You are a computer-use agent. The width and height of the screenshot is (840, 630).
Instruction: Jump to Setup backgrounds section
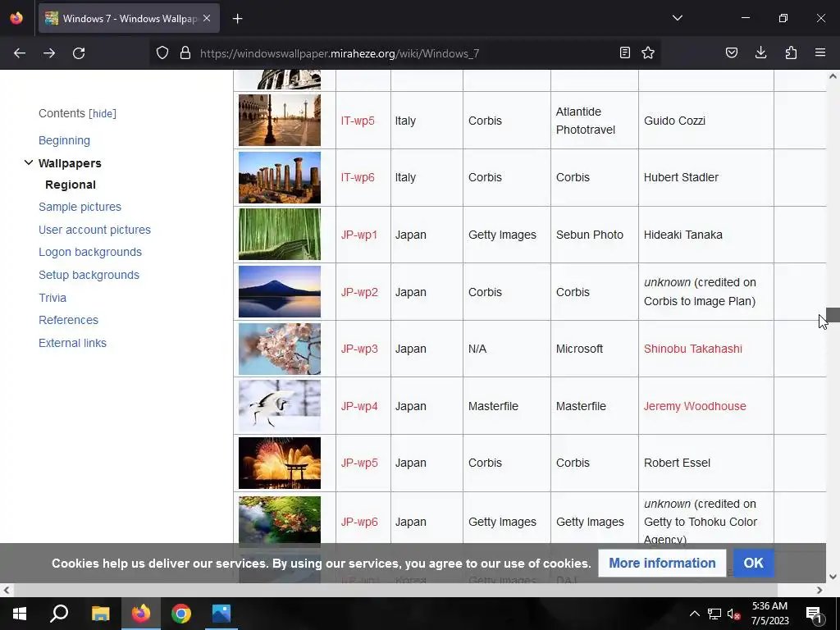click(89, 275)
